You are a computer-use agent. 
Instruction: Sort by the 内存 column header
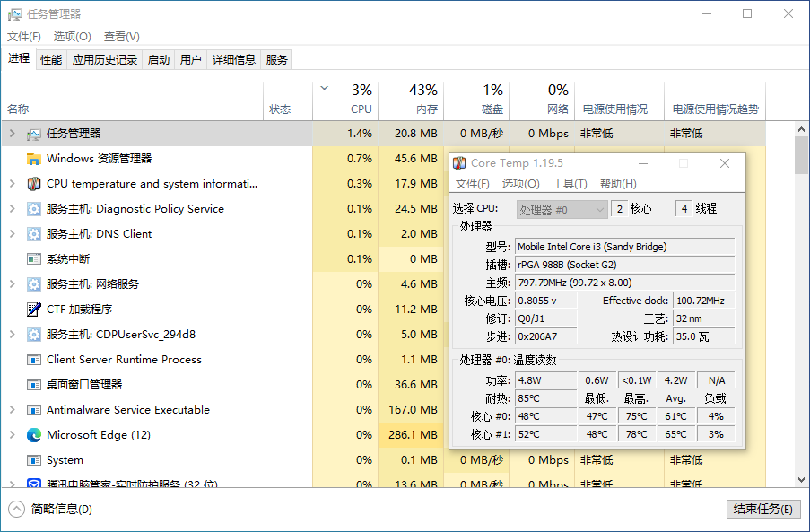tap(411, 101)
